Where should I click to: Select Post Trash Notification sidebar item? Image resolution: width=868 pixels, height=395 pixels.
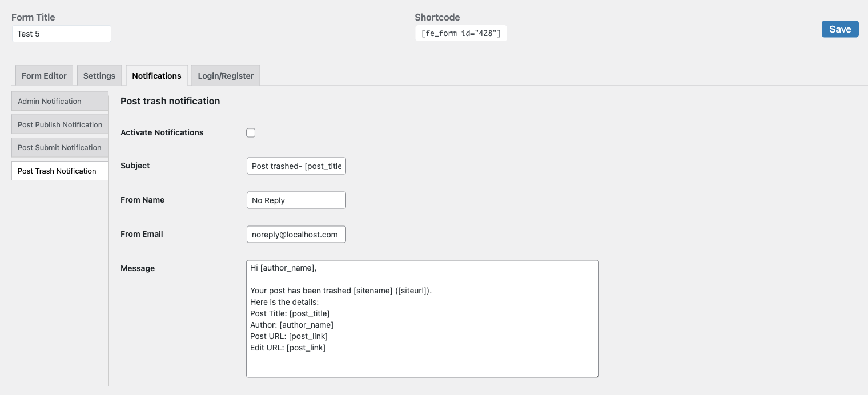[59, 171]
